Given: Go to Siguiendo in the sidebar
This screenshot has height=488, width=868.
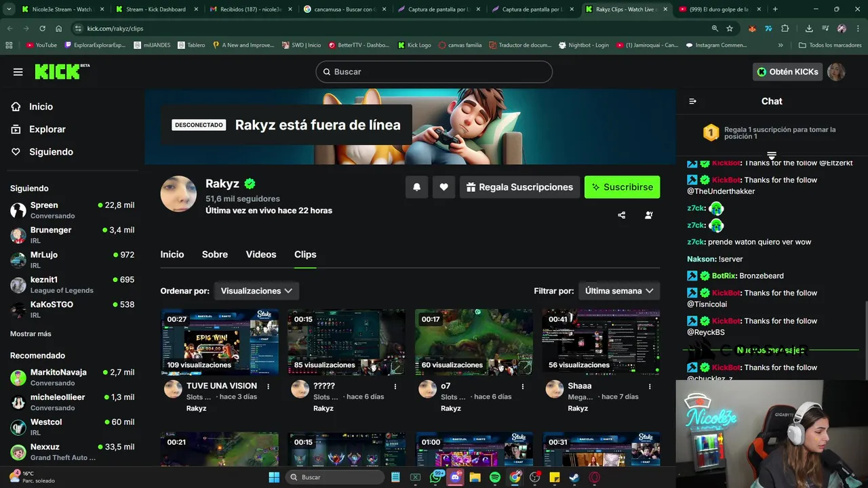Looking at the screenshot, I should tap(42, 152).
